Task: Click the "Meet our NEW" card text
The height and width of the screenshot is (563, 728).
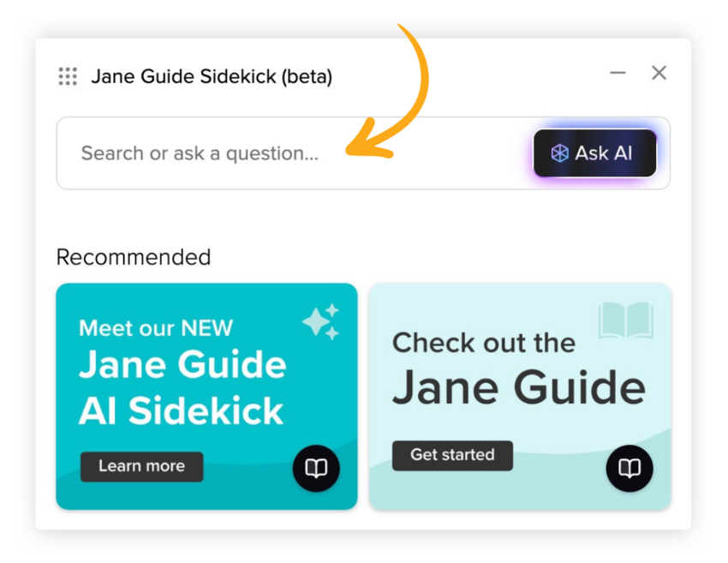Action: [x=156, y=327]
